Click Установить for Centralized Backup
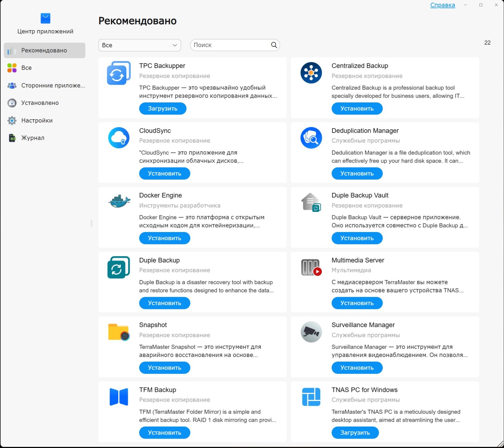 point(357,108)
